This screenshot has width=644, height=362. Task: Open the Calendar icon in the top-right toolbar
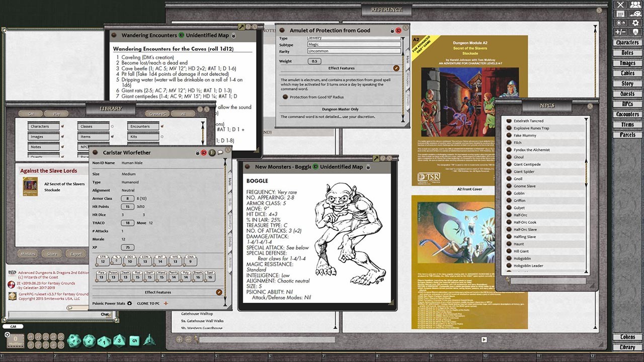(x=621, y=14)
